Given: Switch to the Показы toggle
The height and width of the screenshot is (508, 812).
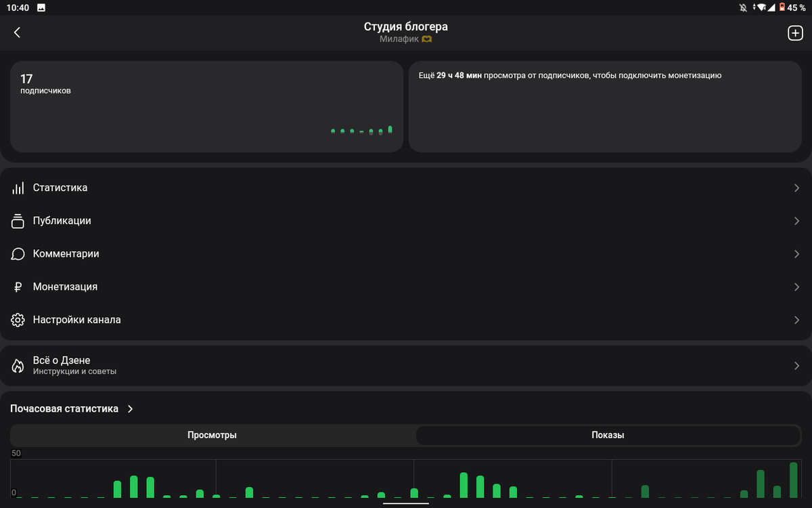Looking at the screenshot, I should (x=608, y=436).
